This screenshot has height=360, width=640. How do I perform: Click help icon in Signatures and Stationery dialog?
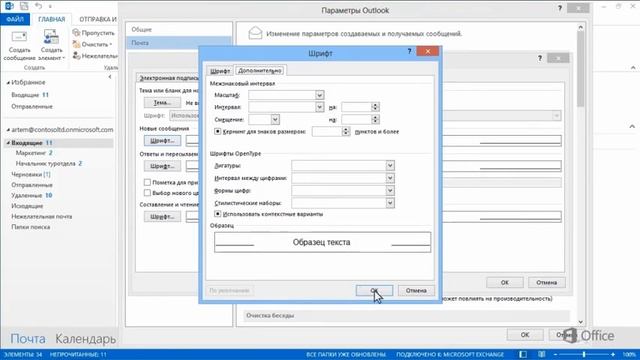tap(540, 58)
